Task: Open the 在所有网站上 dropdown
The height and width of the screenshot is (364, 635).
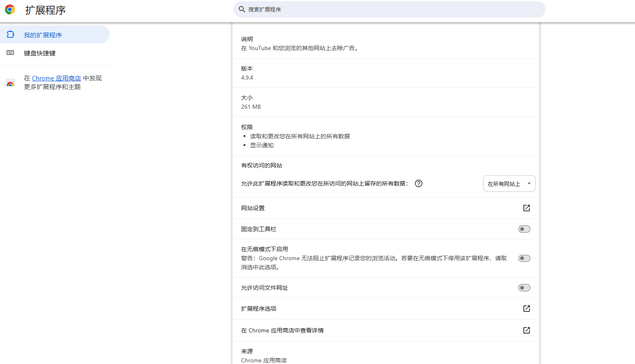Action: [x=509, y=183]
